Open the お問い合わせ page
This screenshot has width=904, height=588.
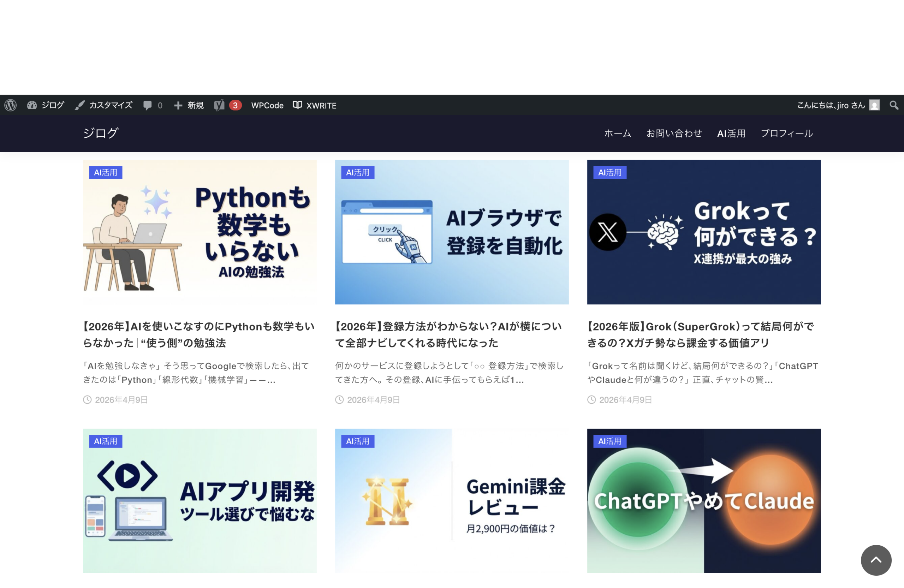(674, 133)
